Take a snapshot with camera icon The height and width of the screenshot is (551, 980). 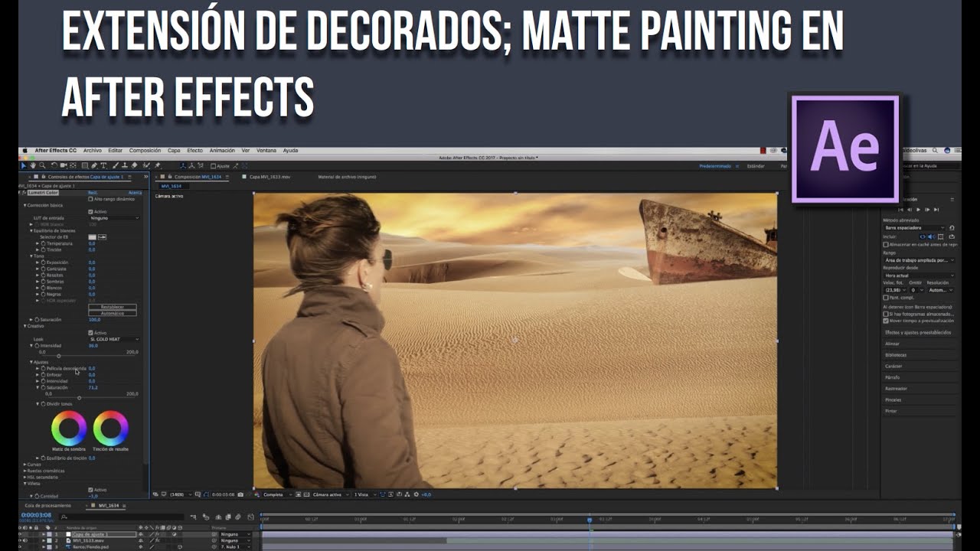240,494
